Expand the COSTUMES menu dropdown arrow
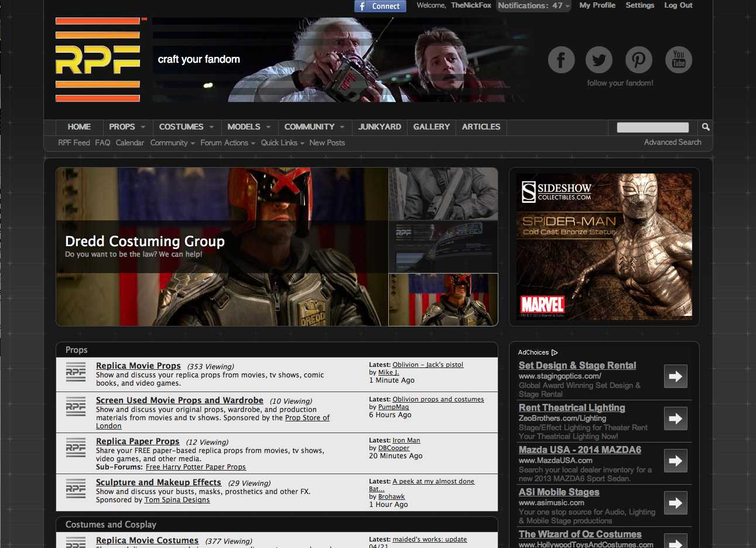Viewport: 756px width, 548px height. coord(211,127)
